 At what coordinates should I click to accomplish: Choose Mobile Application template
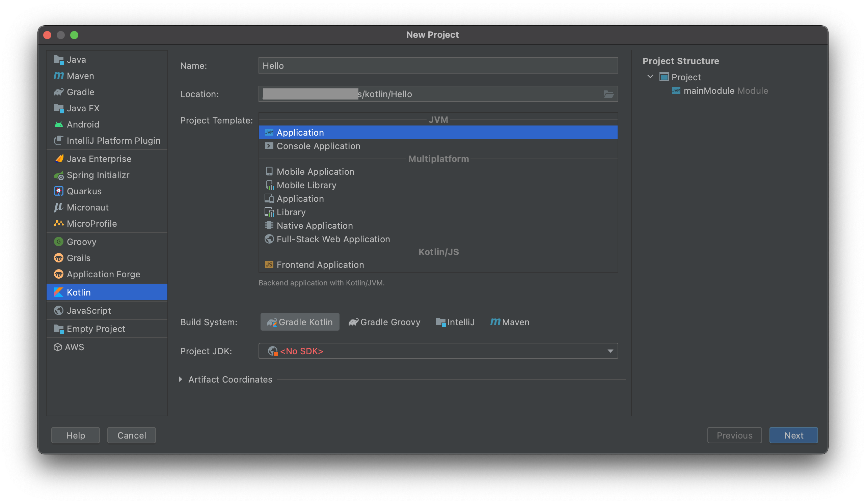438,171
